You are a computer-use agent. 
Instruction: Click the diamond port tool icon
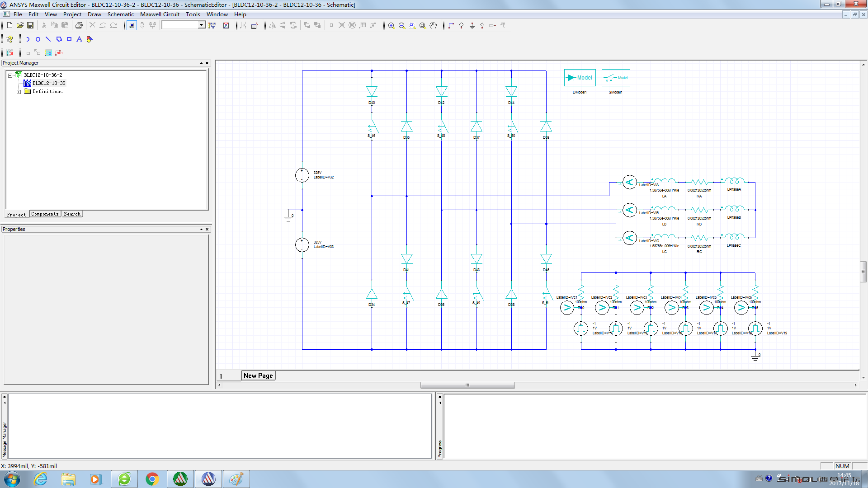[482, 25]
